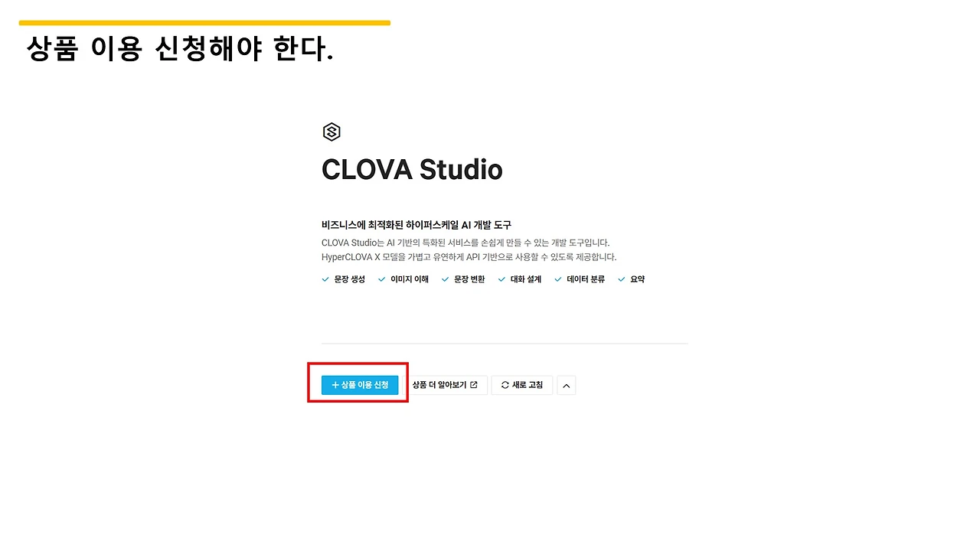The width and height of the screenshot is (980, 551).
Task: Click the plus icon on 상품 이용 신청
Action: (335, 385)
